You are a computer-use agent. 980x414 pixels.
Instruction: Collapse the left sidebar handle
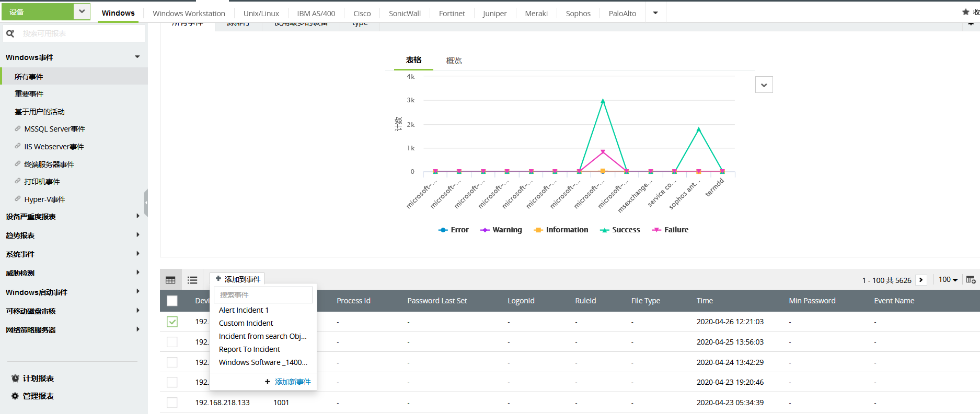(x=146, y=203)
